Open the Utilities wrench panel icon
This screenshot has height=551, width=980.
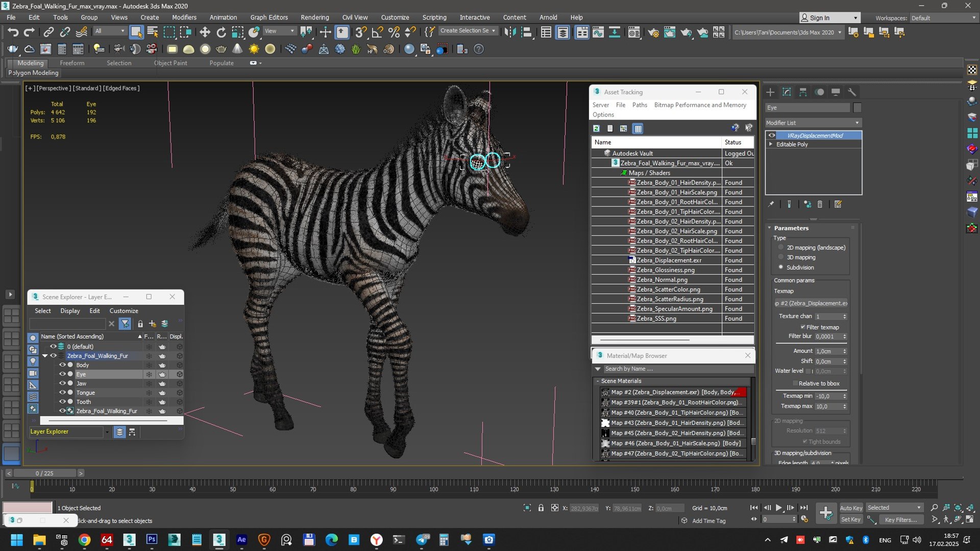coord(852,92)
